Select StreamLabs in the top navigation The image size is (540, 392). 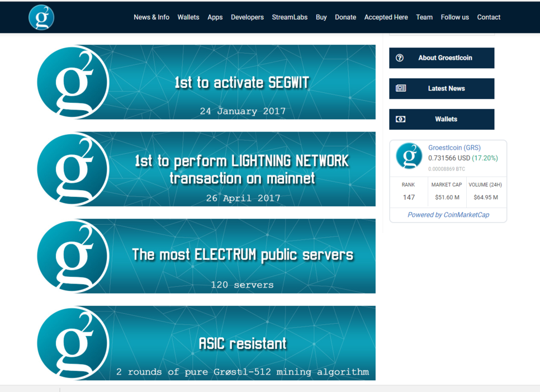(290, 17)
